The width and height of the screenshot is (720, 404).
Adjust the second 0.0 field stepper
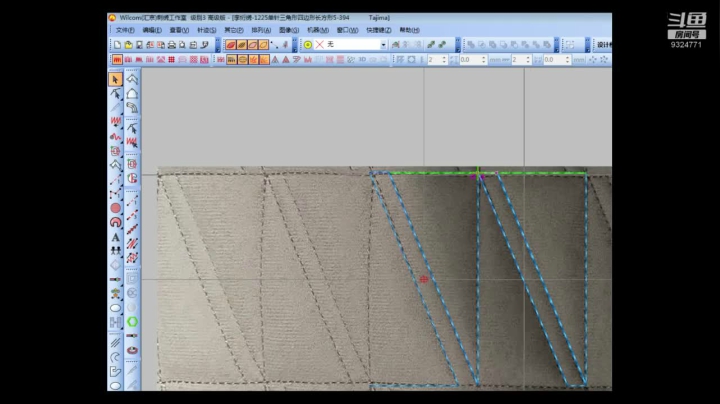568,60
